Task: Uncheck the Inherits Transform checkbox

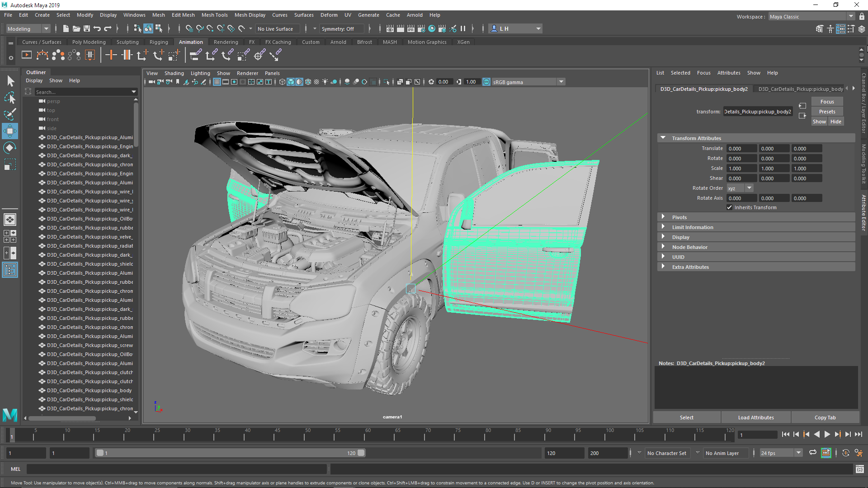Action: [x=729, y=207]
